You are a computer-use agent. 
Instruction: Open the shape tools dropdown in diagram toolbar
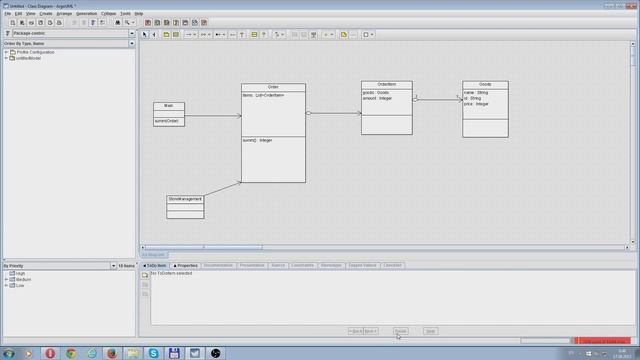(x=372, y=35)
